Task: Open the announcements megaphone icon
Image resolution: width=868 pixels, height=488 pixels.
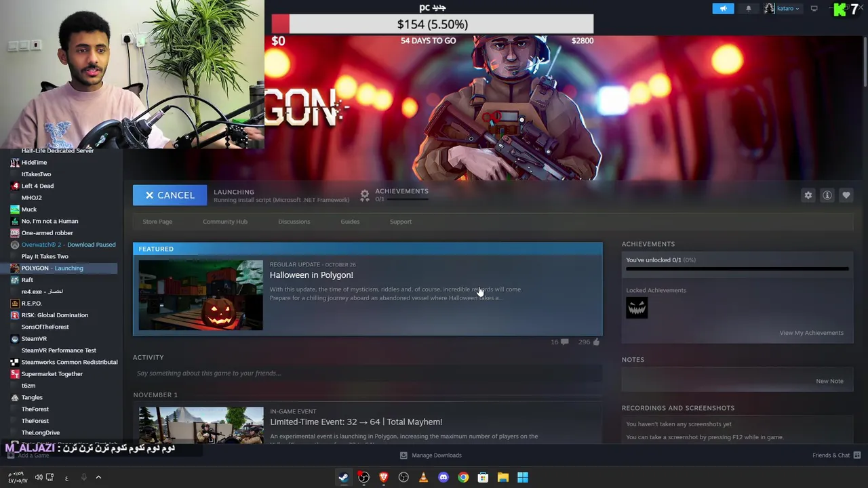Action: click(x=723, y=9)
